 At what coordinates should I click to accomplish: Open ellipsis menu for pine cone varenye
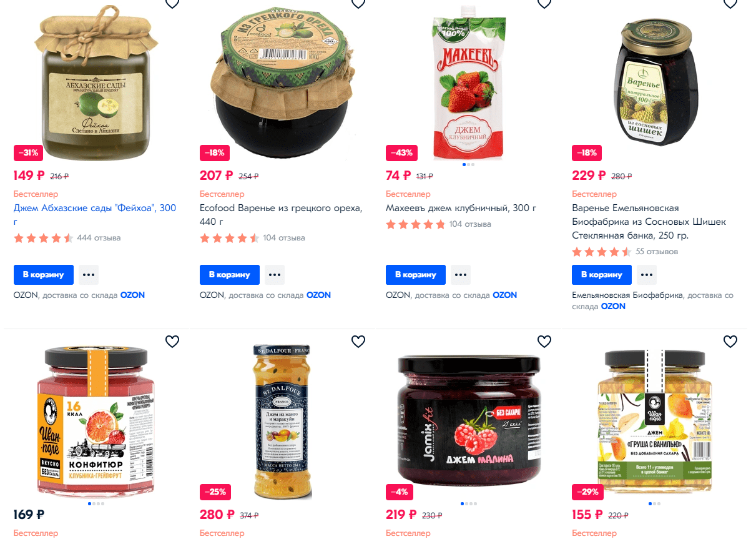(647, 275)
